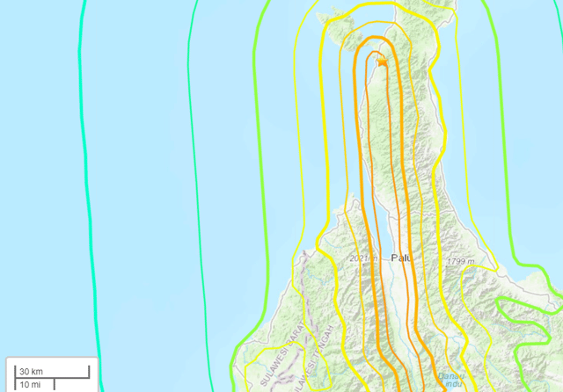
Task: Click the 30 km scale bar label
Action: tap(32, 372)
